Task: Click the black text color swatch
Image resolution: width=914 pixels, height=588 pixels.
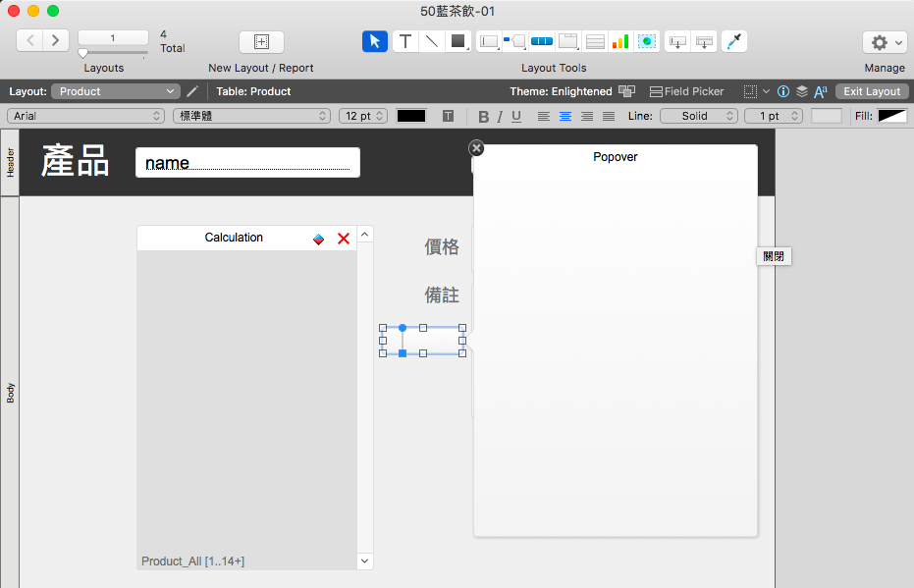Action: (x=411, y=116)
